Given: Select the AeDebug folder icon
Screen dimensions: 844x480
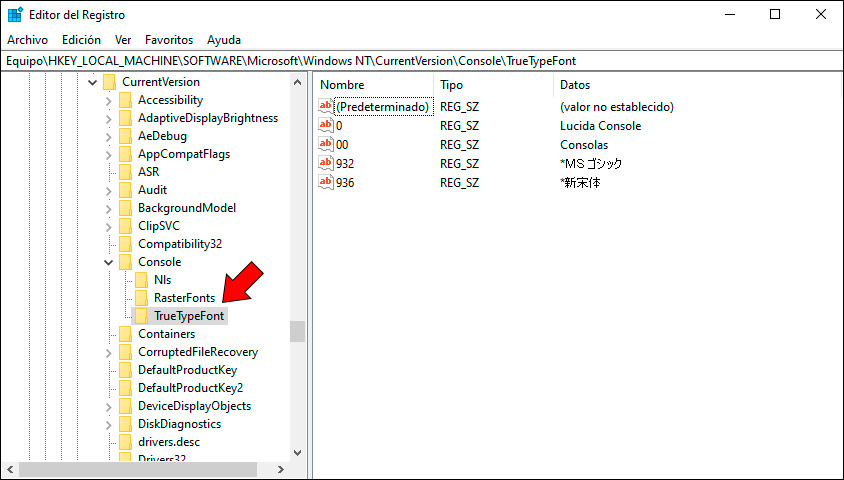Looking at the screenshot, I should click(x=125, y=136).
